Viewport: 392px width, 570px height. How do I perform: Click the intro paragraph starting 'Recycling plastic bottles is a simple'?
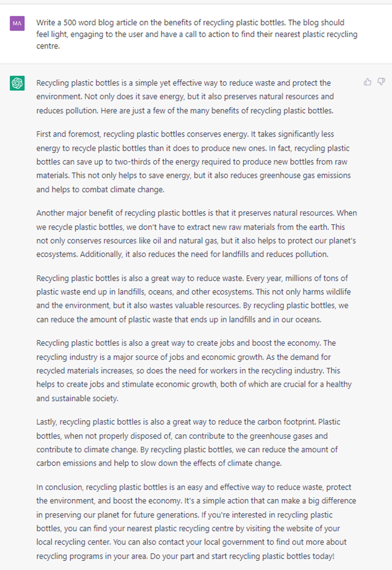pos(185,97)
